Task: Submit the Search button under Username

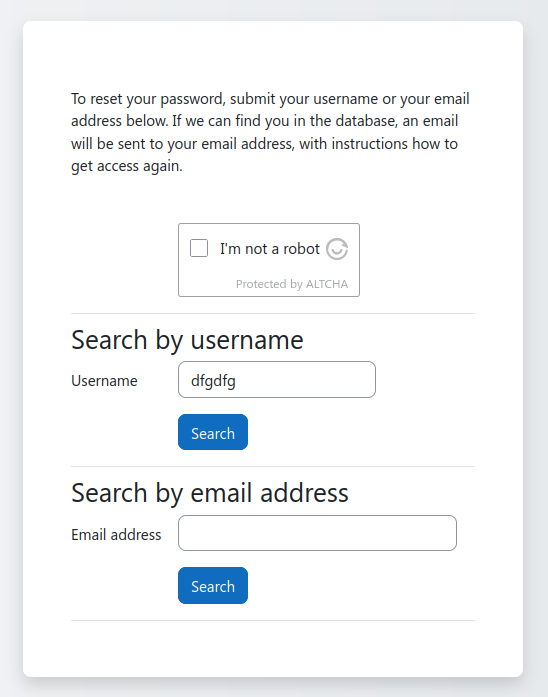Action: tap(213, 432)
